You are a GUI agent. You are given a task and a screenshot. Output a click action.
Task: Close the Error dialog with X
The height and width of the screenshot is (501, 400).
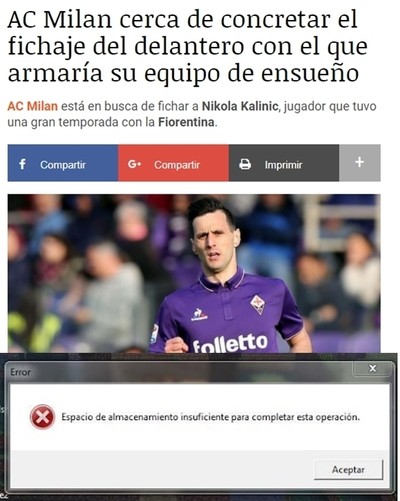pyautogui.click(x=372, y=368)
